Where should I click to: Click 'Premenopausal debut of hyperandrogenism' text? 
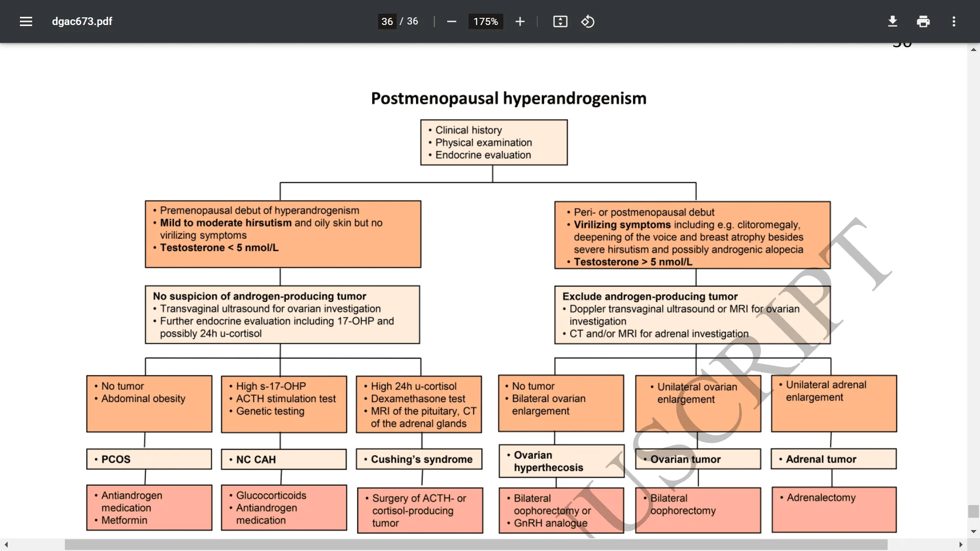click(x=259, y=210)
